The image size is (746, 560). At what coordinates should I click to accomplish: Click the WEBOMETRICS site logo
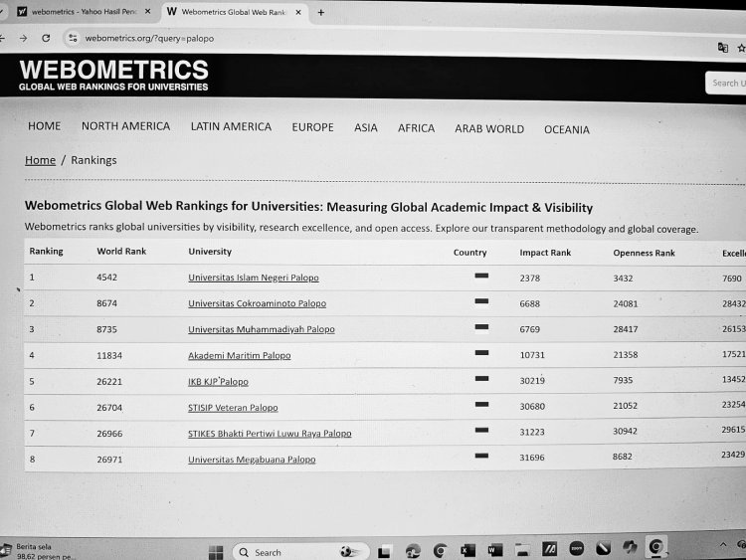113,75
